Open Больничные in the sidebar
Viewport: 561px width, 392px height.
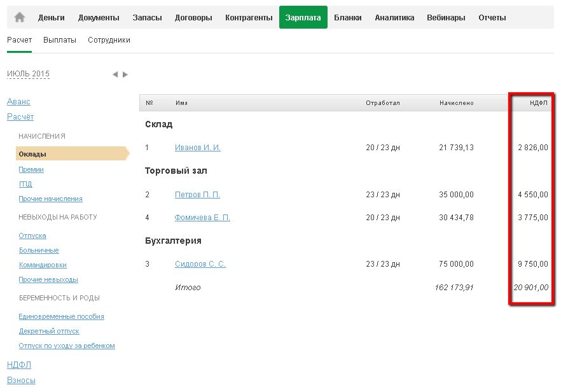(39, 250)
